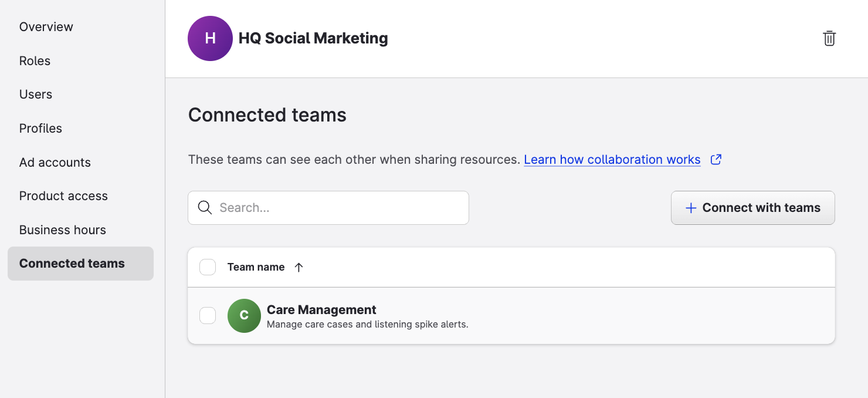The image size is (868, 398).
Task: Go to Roles in the sidebar
Action: (35, 61)
